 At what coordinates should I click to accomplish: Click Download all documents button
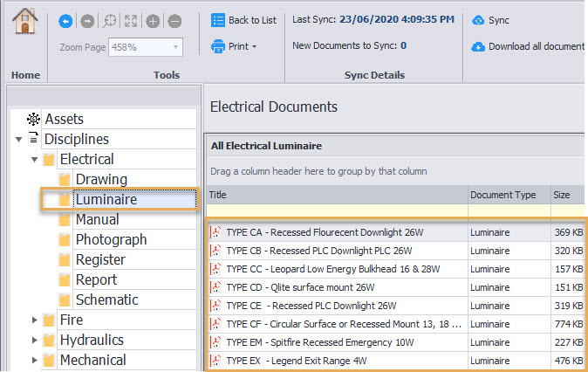tap(528, 47)
